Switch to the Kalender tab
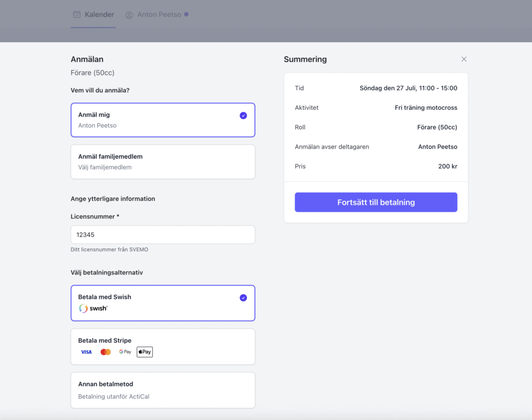Image resolution: width=532 pixels, height=420 pixels. (x=99, y=15)
